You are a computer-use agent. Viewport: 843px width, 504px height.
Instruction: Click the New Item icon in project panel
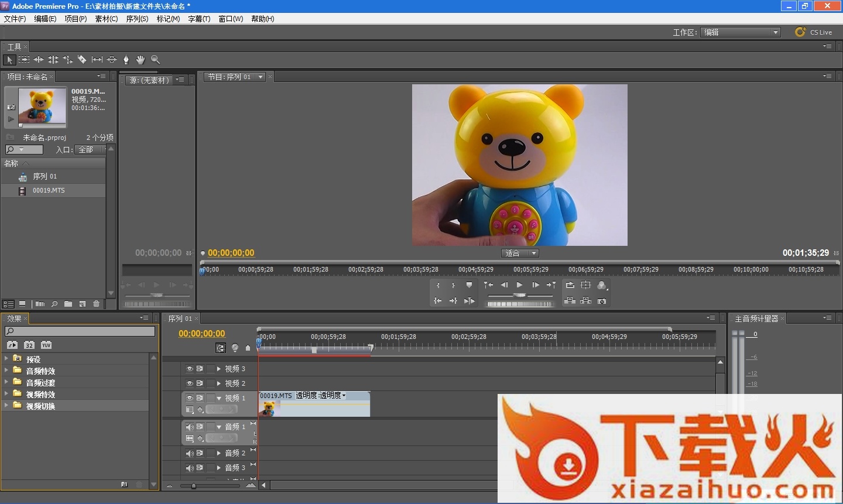83,304
